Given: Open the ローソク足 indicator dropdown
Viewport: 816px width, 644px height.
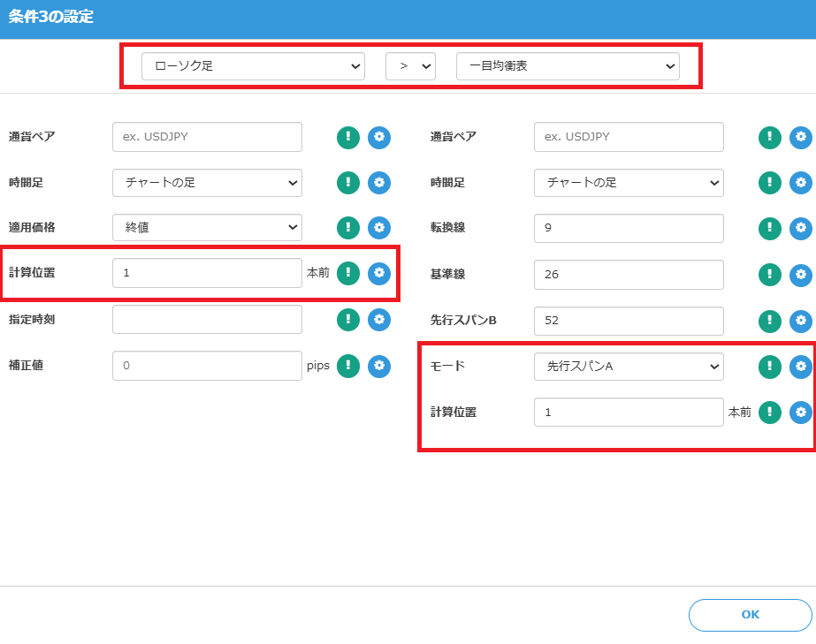Looking at the screenshot, I should (253, 66).
